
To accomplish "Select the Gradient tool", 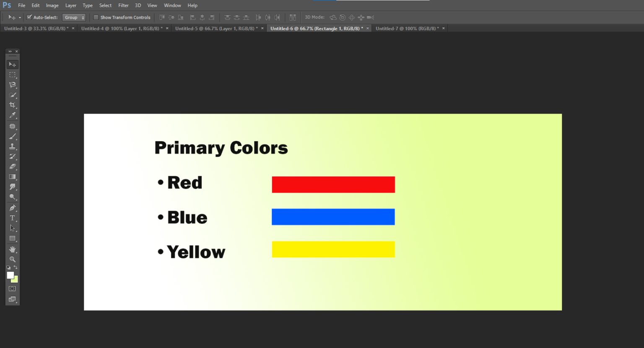I will click(13, 177).
